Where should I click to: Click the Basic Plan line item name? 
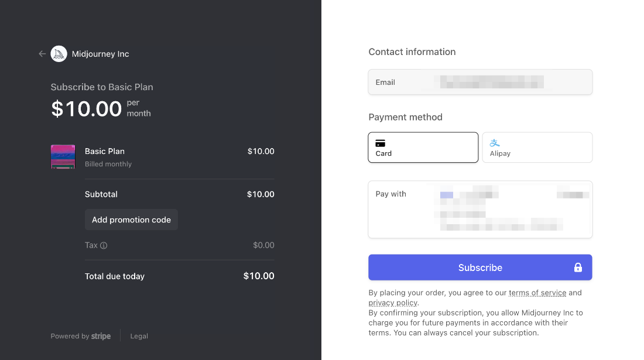tap(105, 151)
